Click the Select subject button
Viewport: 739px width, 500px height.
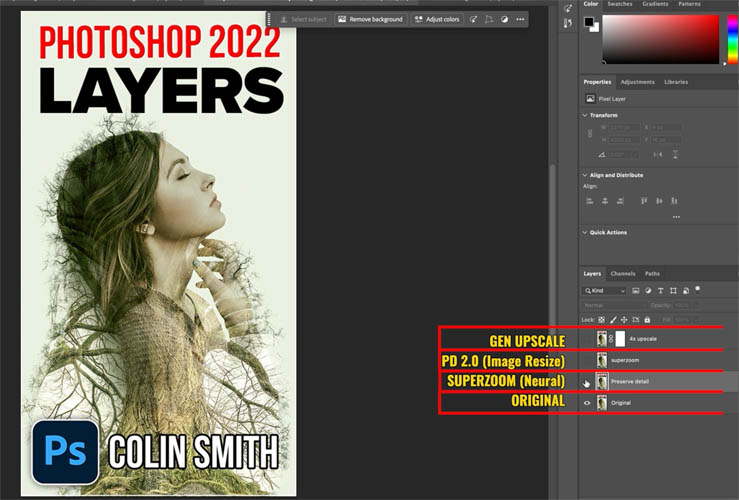click(303, 19)
